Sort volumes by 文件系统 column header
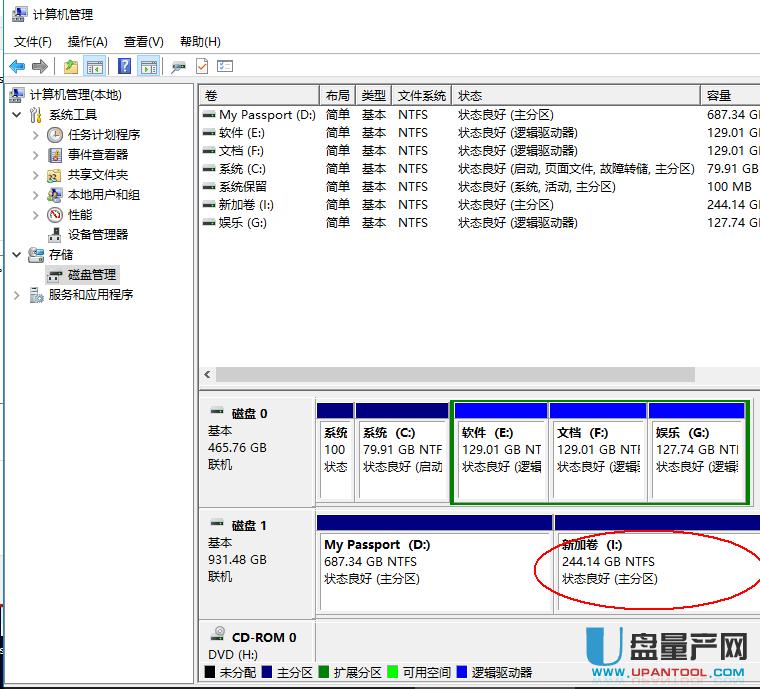Viewport: 760px width, 689px height. pyautogui.click(x=421, y=95)
